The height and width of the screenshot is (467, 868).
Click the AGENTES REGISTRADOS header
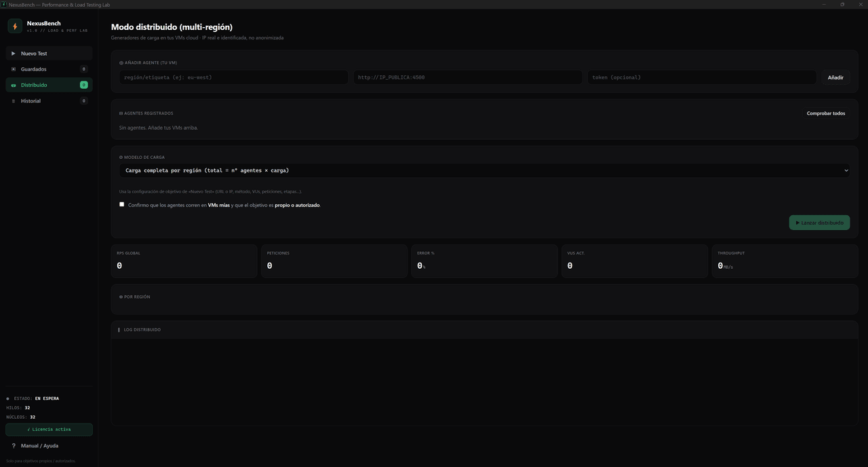point(146,113)
